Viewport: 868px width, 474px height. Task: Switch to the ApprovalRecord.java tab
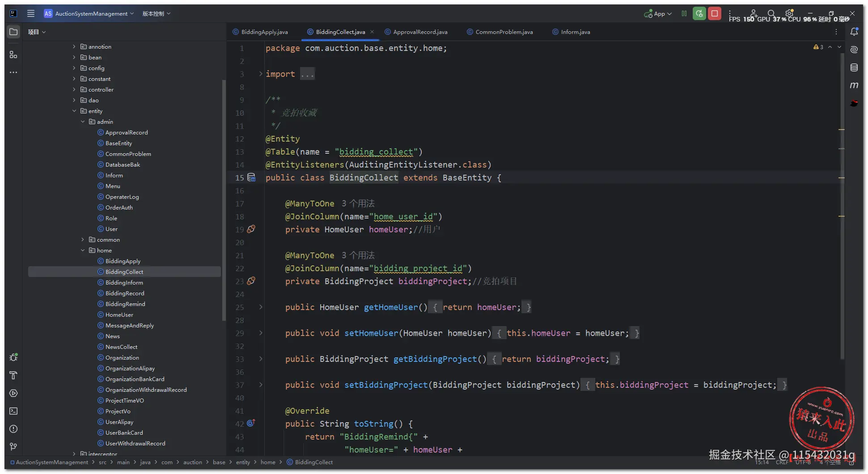click(416, 32)
